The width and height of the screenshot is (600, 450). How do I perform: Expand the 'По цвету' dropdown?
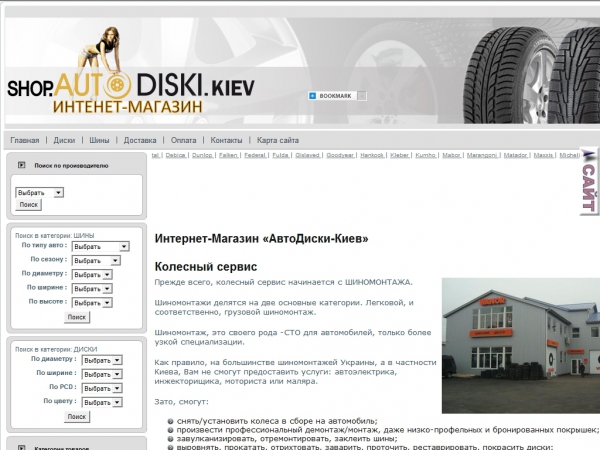coord(102,403)
